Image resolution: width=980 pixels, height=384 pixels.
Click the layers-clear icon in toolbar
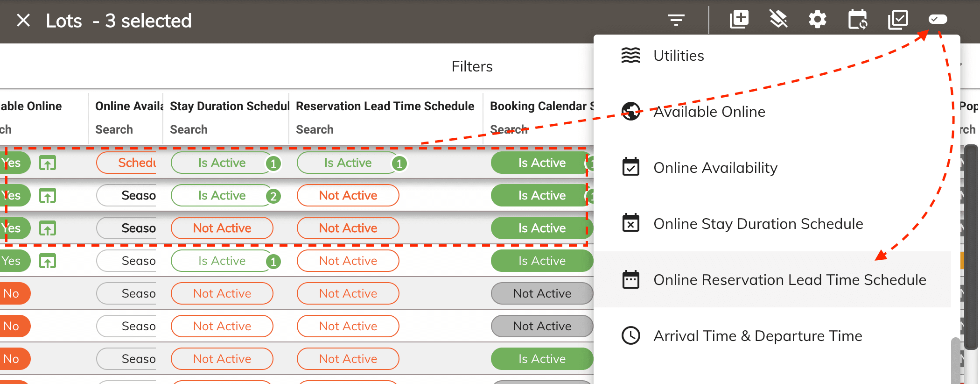tap(778, 20)
